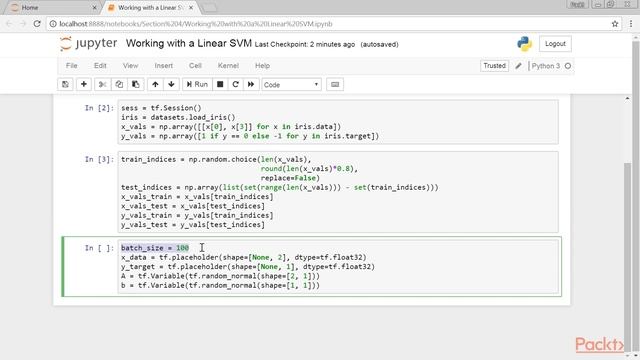Interrupt the kernel with stop icon

220,84
